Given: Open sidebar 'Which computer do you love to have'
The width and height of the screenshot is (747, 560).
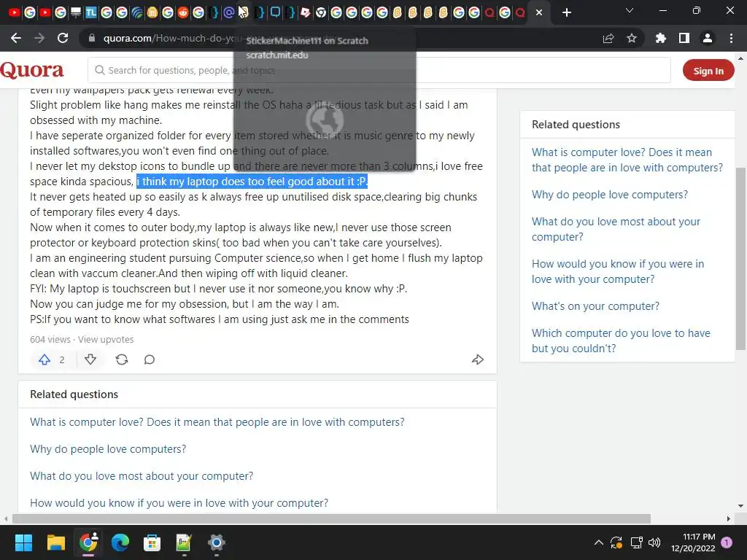Looking at the screenshot, I should click(621, 341).
